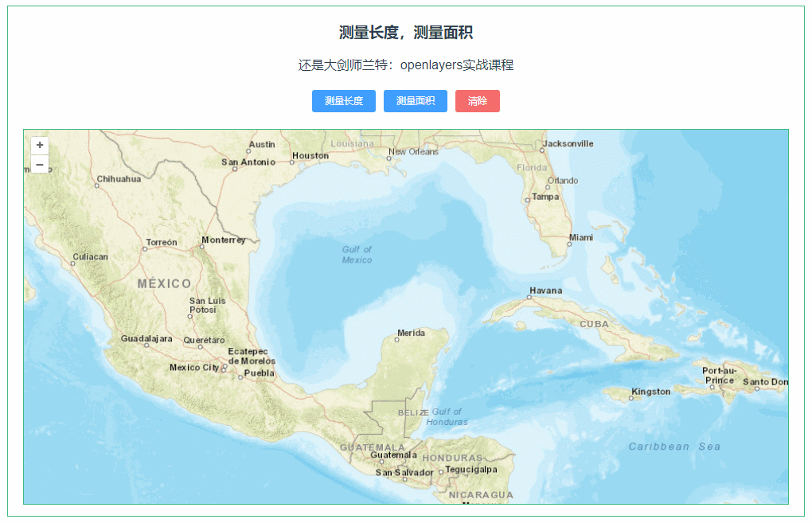812x523 pixels.
Task: Click the Caribbean Sea label
Action: click(x=674, y=447)
